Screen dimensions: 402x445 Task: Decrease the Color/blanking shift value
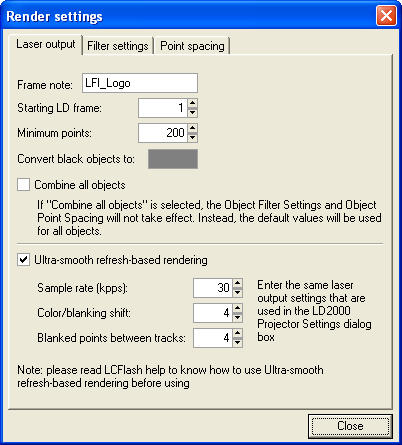[x=237, y=317]
